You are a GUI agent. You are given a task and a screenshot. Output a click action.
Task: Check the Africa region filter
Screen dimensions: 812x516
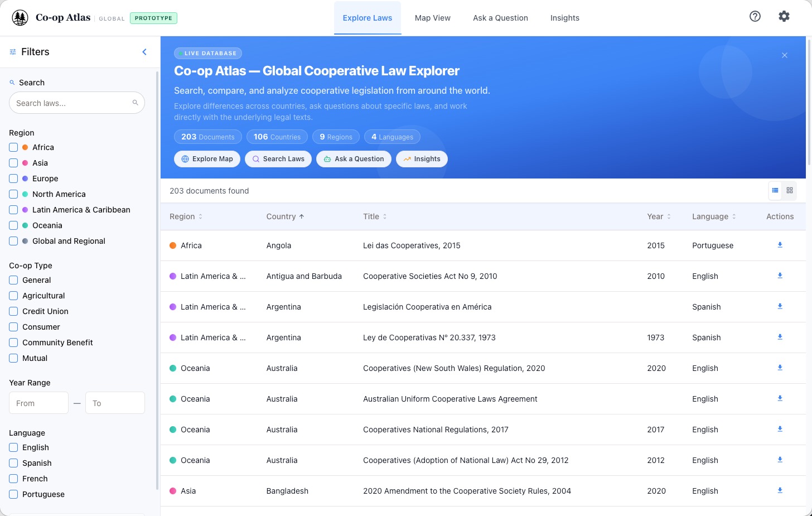(x=13, y=147)
